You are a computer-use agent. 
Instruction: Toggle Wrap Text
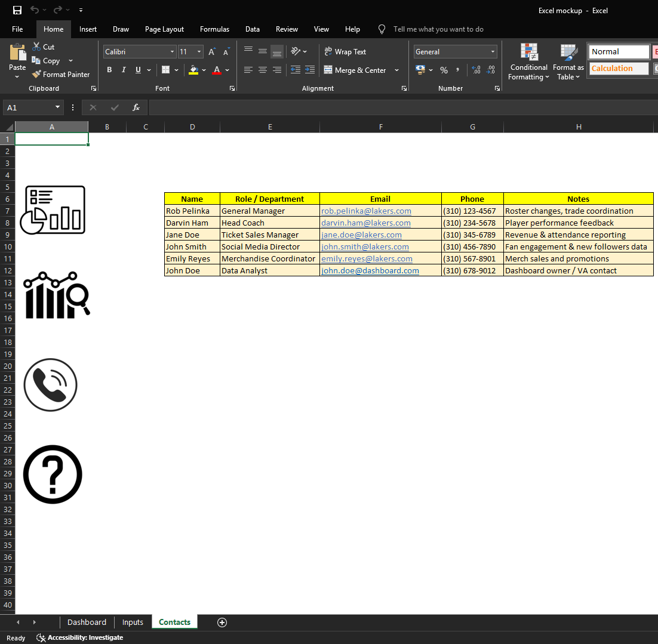(x=345, y=52)
